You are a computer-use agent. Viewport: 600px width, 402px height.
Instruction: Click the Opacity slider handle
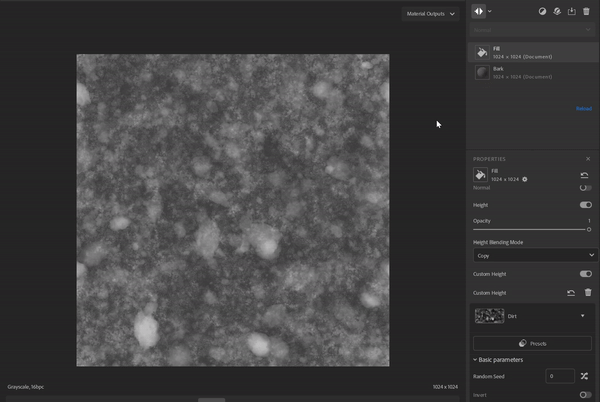click(589, 229)
